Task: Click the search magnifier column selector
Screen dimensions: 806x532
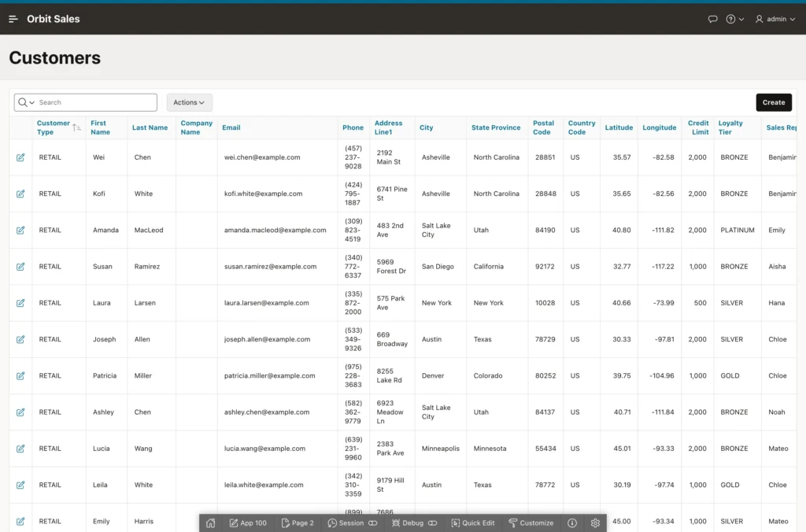Action: [x=26, y=102]
